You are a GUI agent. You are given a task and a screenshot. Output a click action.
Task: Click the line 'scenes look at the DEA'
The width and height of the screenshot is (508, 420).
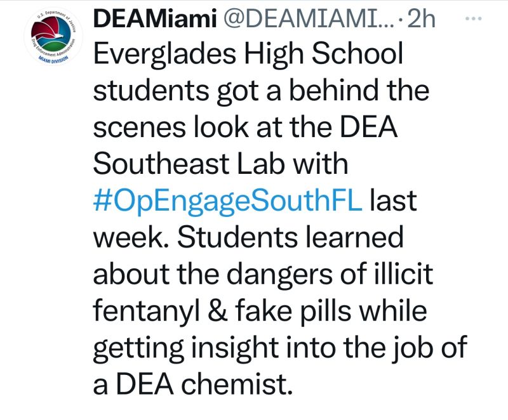pos(245,128)
